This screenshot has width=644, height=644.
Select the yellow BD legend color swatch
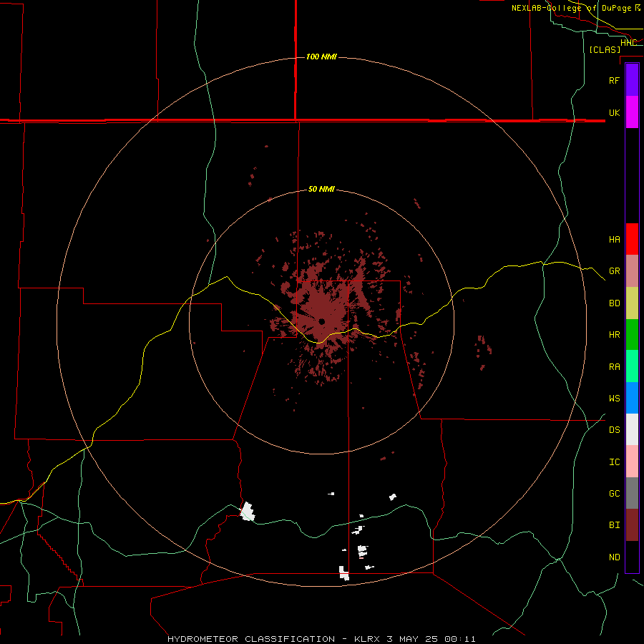point(632,303)
